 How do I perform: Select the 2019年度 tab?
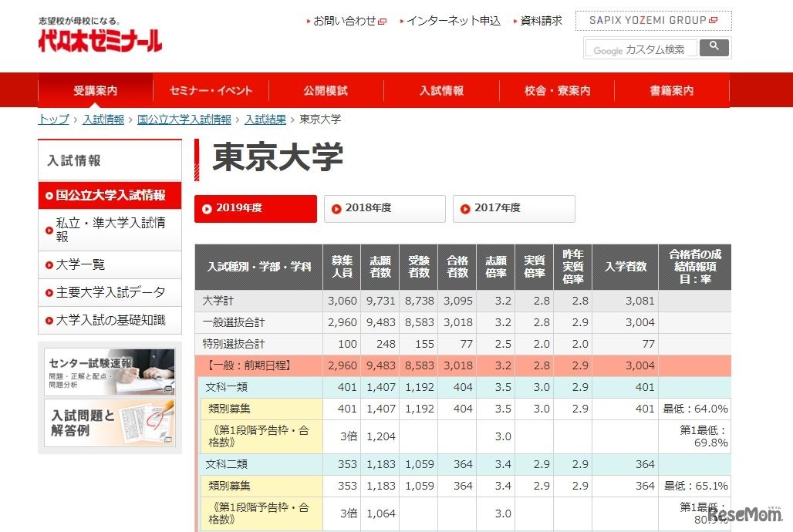[255, 208]
